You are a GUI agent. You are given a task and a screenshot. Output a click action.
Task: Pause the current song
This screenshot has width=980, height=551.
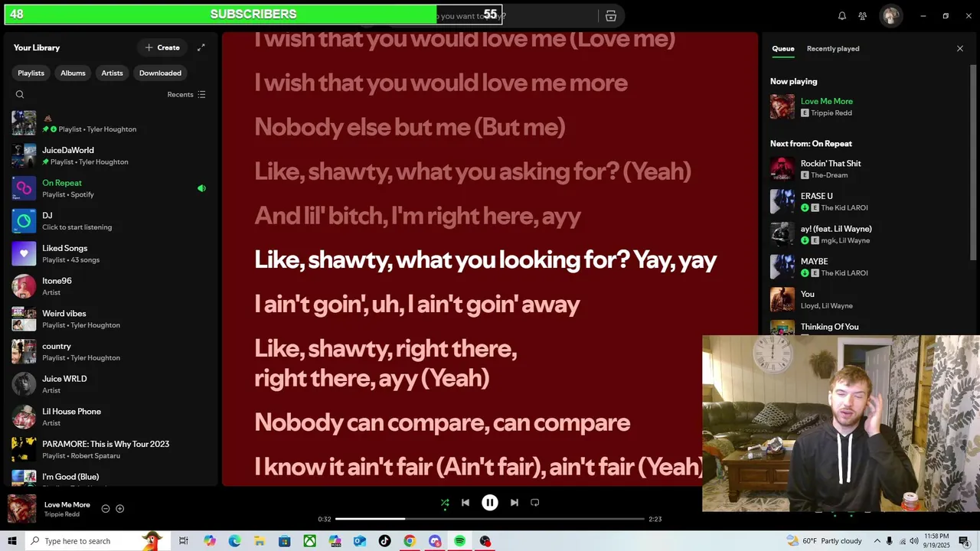tap(490, 503)
